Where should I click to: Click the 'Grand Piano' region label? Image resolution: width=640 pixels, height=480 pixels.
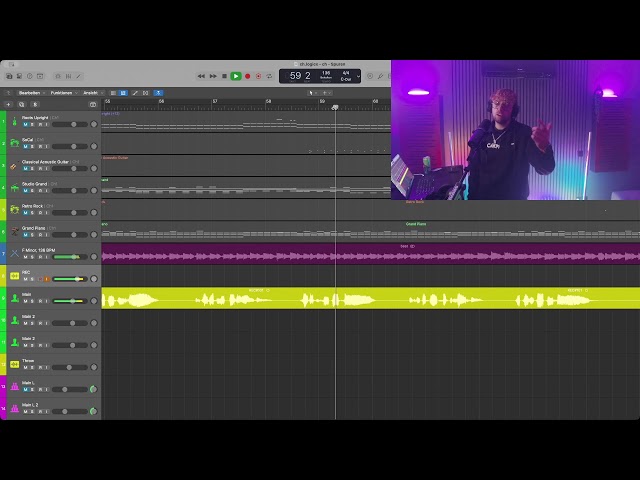416,224
